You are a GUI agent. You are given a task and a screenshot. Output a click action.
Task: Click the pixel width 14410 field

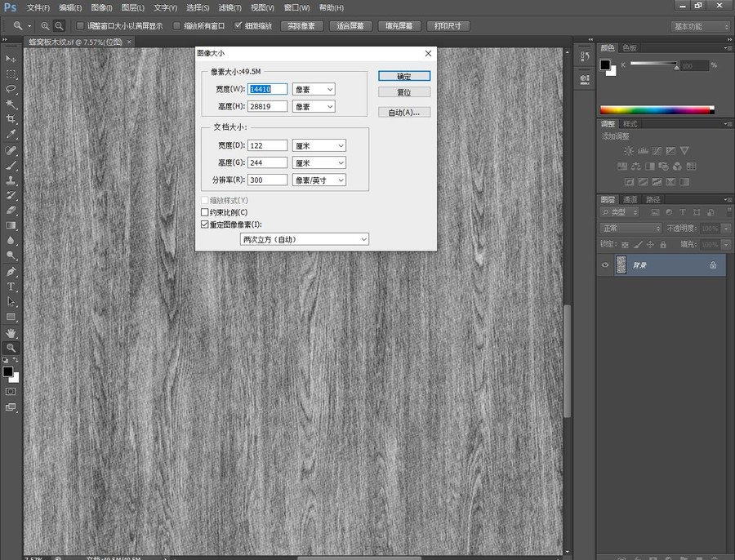click(x=267, y=89)
